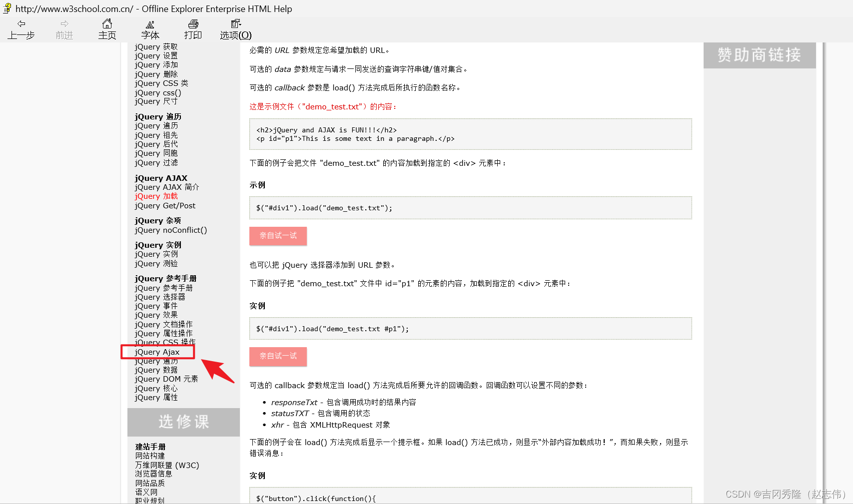Open jQuery 设置 sidebar link
853x504 pixels.
click(x=156, y=56)
